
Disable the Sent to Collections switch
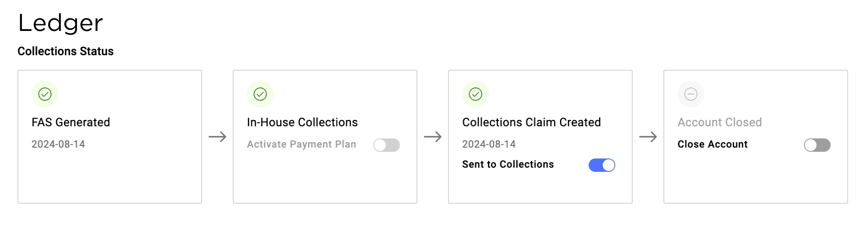602,165
